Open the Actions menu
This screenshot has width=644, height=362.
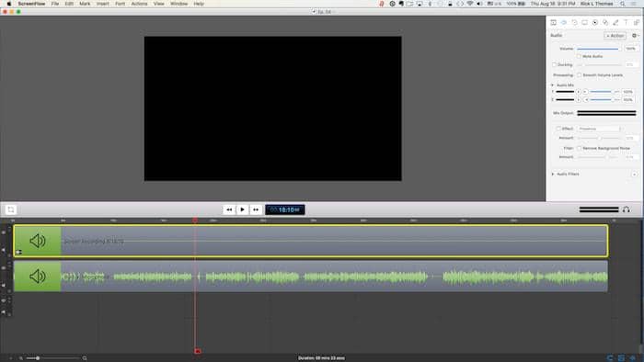pos(139,4)
